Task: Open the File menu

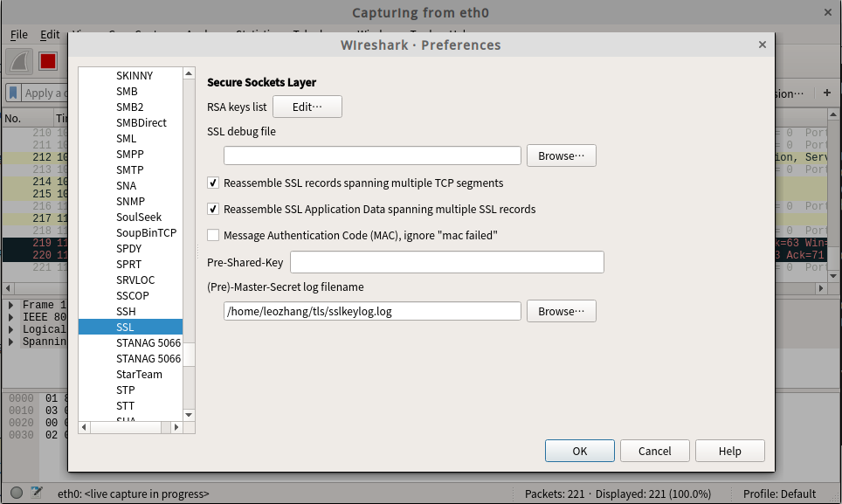Action: click(19, 35)
